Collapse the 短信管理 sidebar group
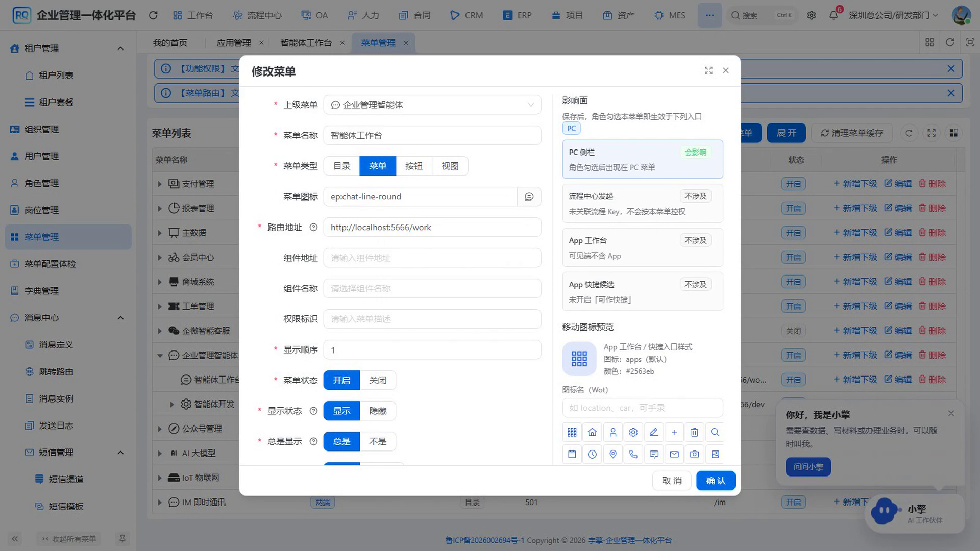 click(x=120, y=453)
